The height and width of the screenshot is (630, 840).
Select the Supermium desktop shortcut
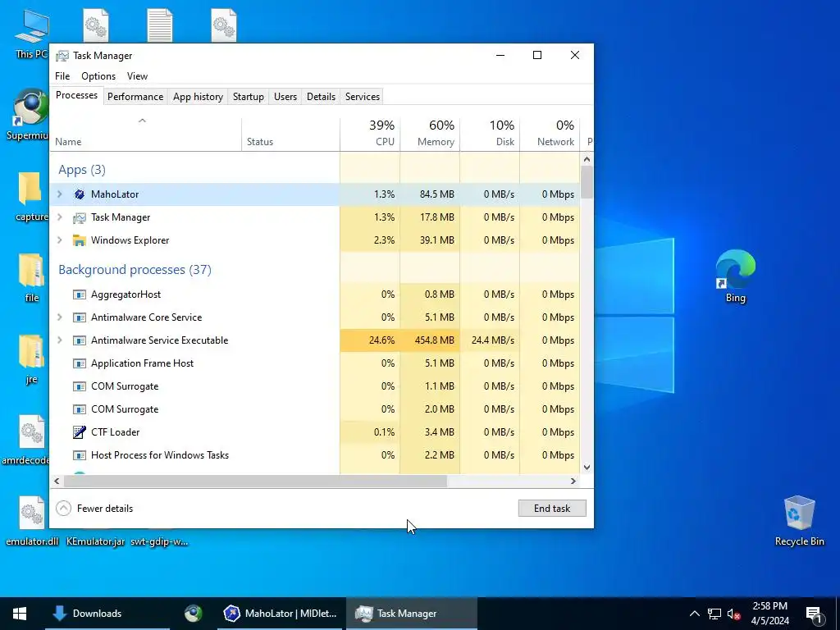pos(27,115)
